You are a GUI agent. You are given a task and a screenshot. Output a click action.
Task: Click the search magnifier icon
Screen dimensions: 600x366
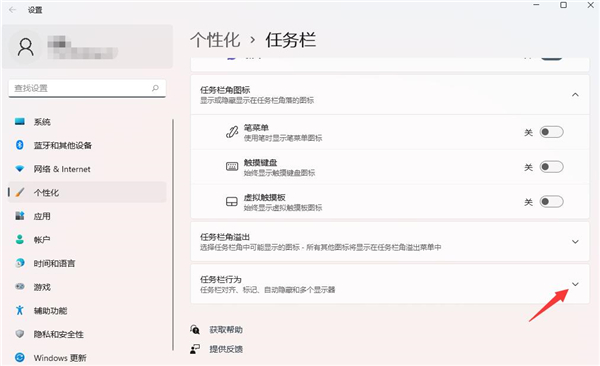pos(155,88)
